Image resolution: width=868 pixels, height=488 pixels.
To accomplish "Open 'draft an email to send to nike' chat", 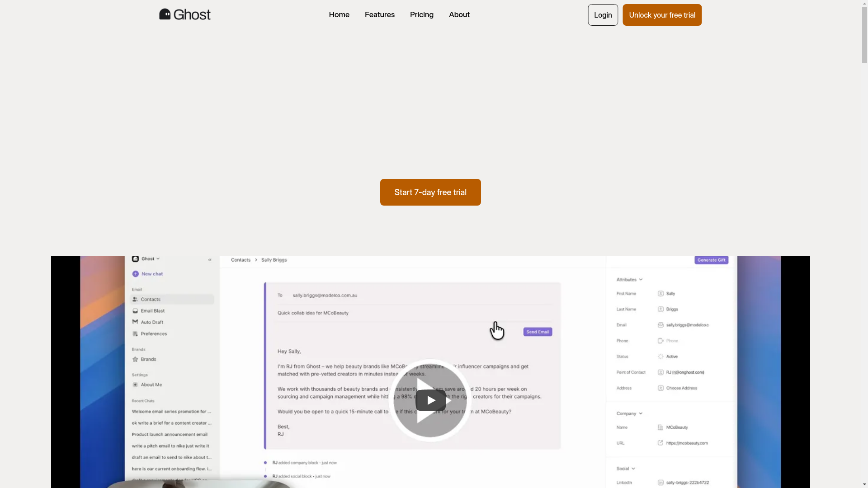I will (171, 457).
